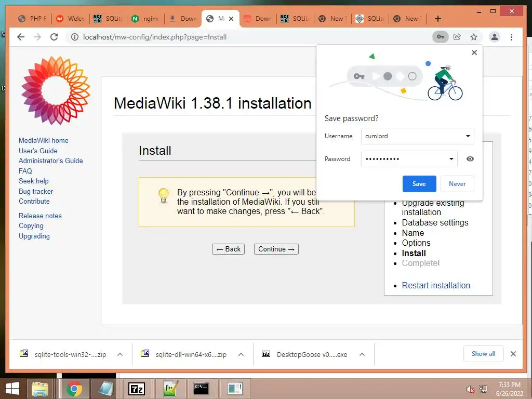Open Notepad++ from the taskbar

170,389
